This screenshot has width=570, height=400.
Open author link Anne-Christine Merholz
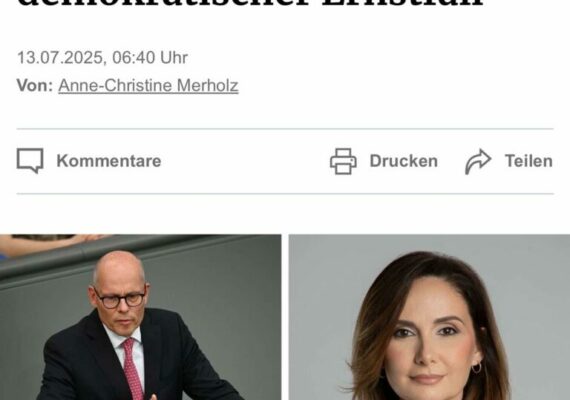[148, 86]
